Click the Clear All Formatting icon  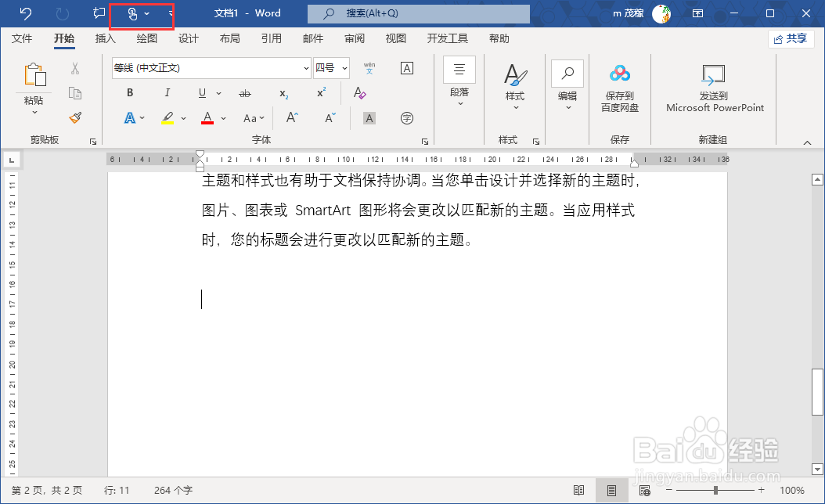coord(359,93)
